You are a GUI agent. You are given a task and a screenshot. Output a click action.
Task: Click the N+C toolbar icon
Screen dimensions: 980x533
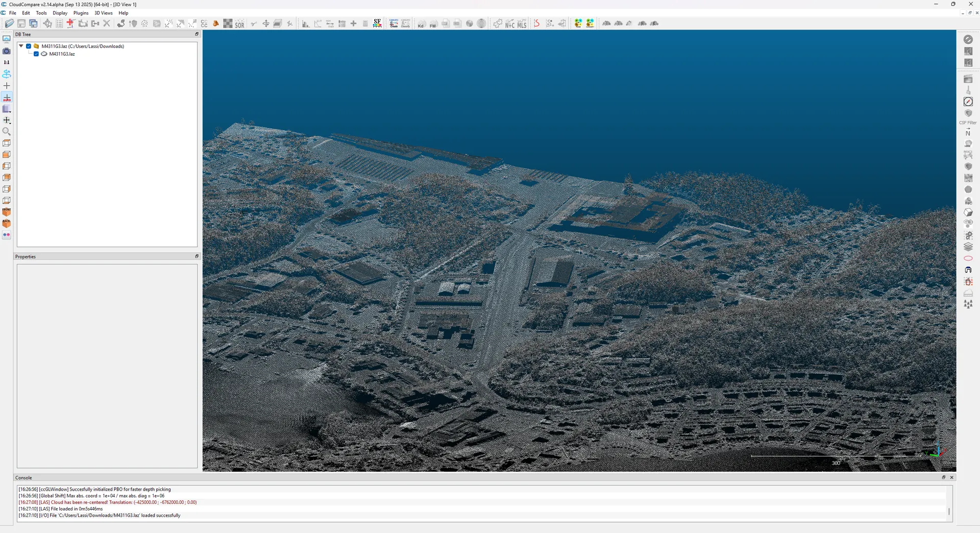coord(510,24)
